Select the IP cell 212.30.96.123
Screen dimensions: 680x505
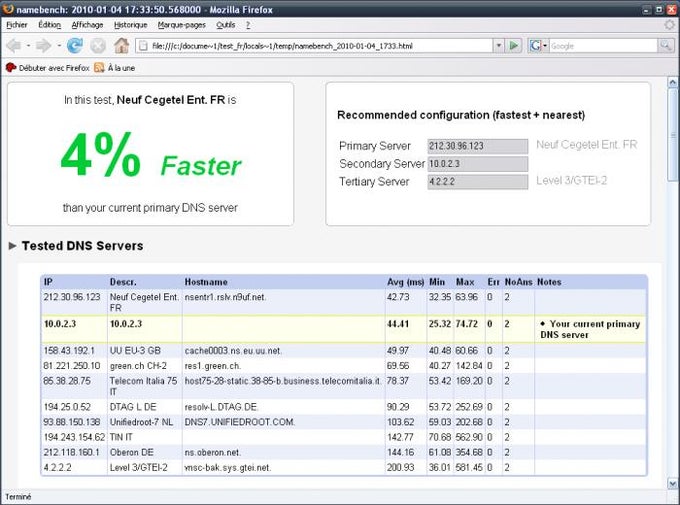72,297
